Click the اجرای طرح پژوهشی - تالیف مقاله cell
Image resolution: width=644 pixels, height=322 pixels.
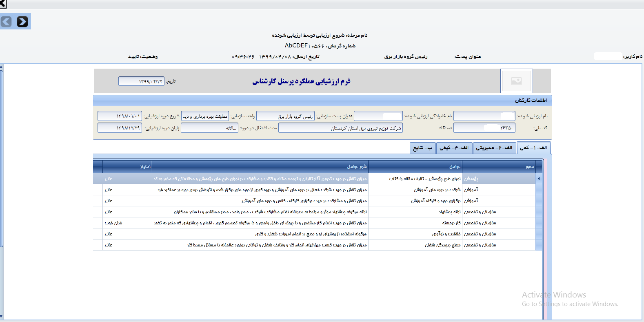click(415, 179)
